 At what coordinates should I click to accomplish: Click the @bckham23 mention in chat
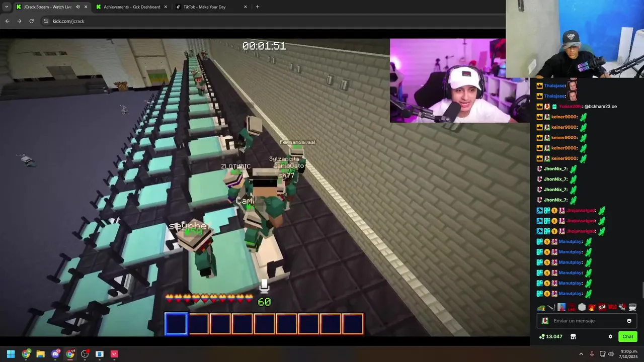click(x=597, y=107)
